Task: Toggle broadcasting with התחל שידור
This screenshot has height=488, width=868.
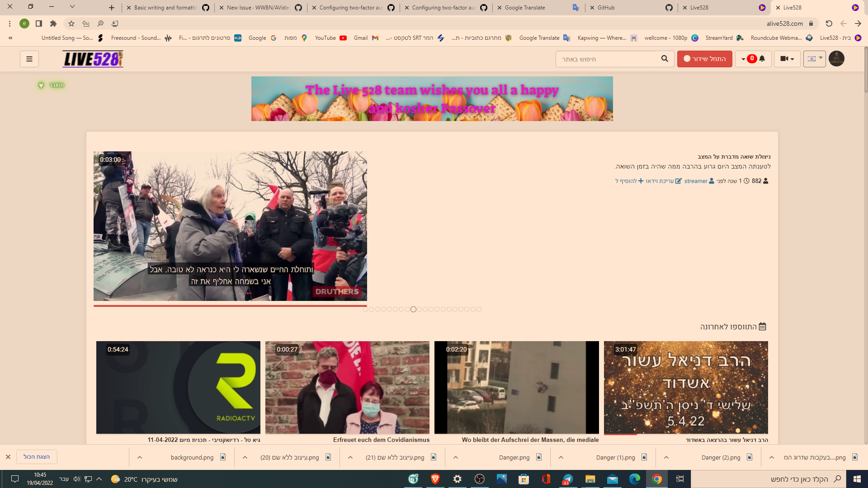Action: point(704,59)
